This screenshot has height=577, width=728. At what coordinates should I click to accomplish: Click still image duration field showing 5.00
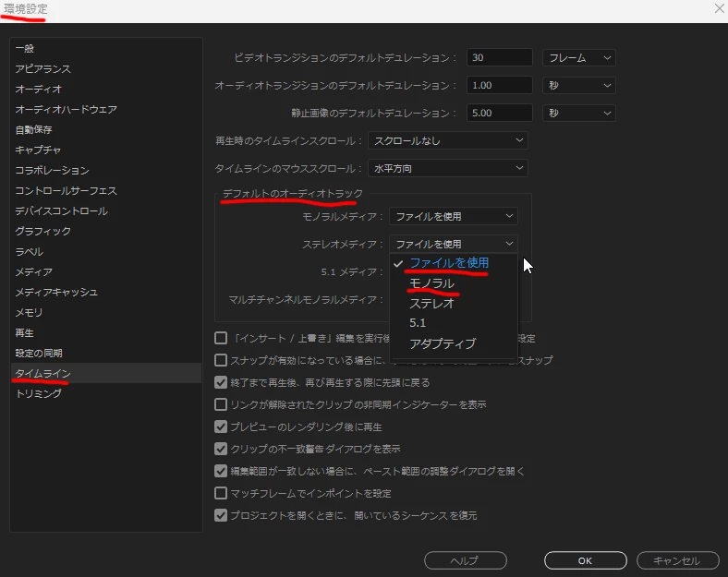click(x=499, y=114)
